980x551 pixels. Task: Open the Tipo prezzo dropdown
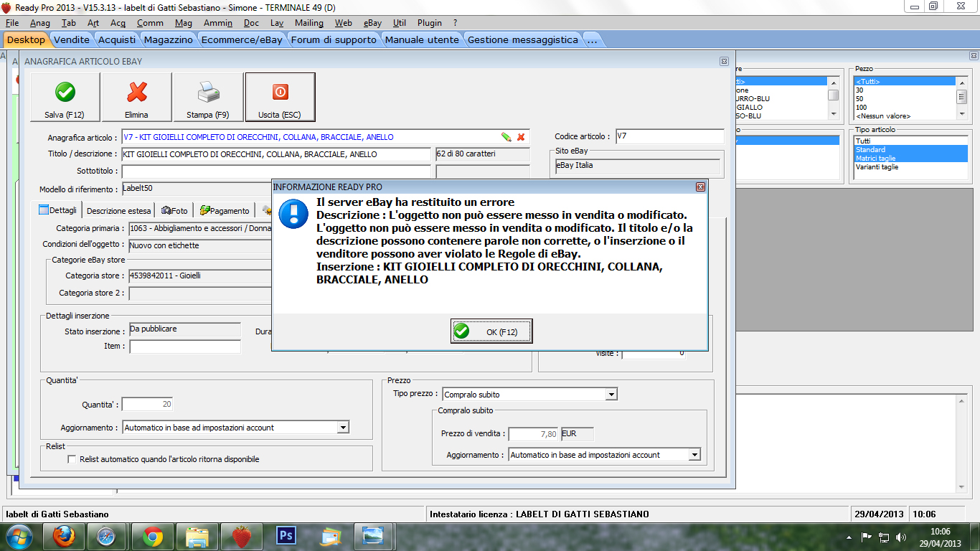coord(611,394)
